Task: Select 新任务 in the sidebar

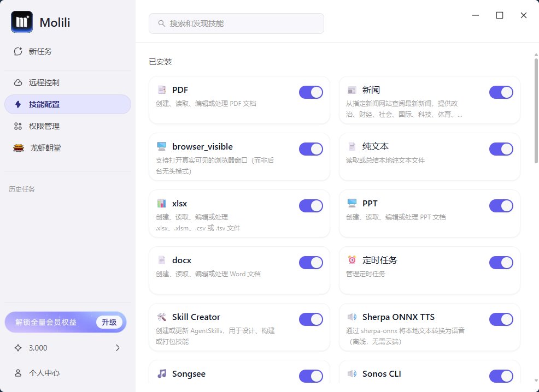Action: (x=43, y=51)
